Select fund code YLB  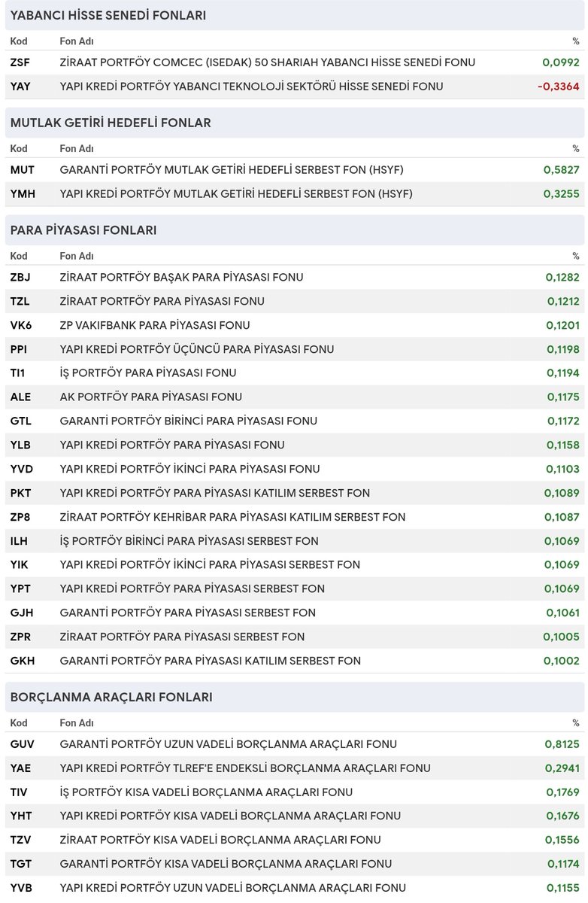click(20, 445)
